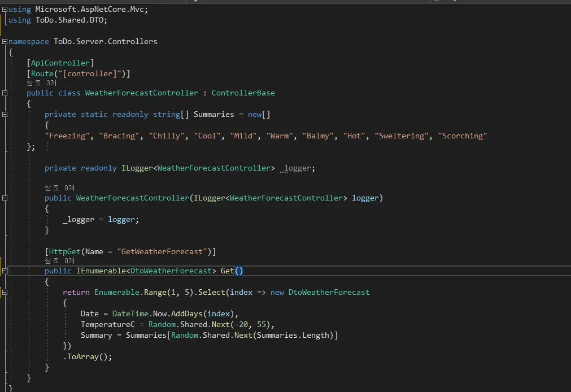Click 'Enumerable' in the return statement
The image size is (571, 392).
[x=117, y=292]
